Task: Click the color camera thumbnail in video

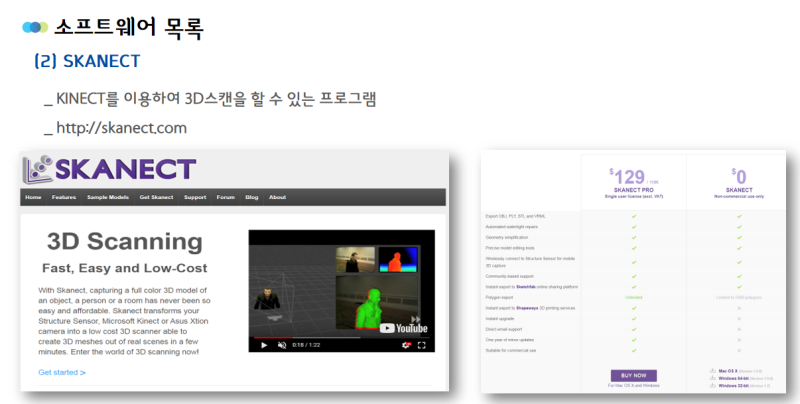Action: coord(356,259)
